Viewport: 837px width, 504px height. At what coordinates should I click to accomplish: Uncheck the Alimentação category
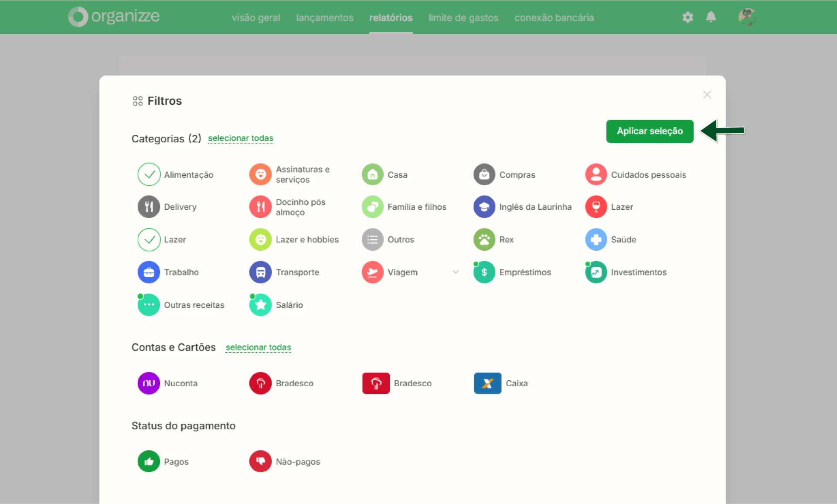[x=149, y=174]
